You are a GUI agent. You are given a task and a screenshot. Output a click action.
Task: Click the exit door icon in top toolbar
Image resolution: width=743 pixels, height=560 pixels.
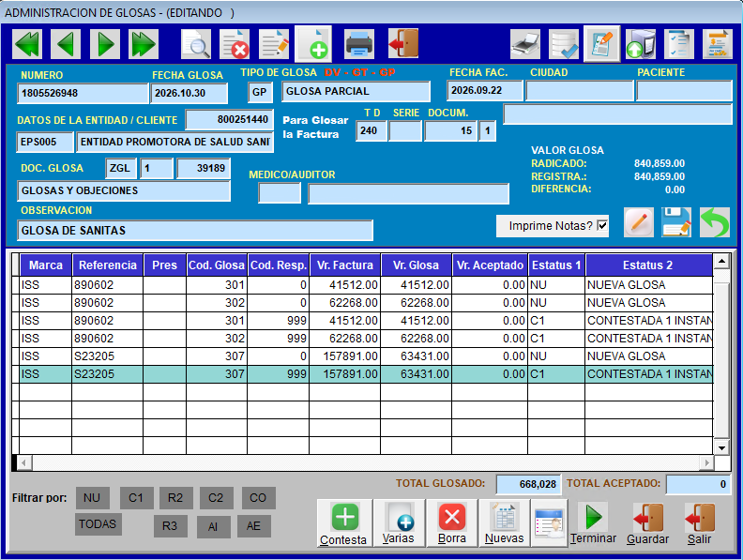[x=402, y=44]
